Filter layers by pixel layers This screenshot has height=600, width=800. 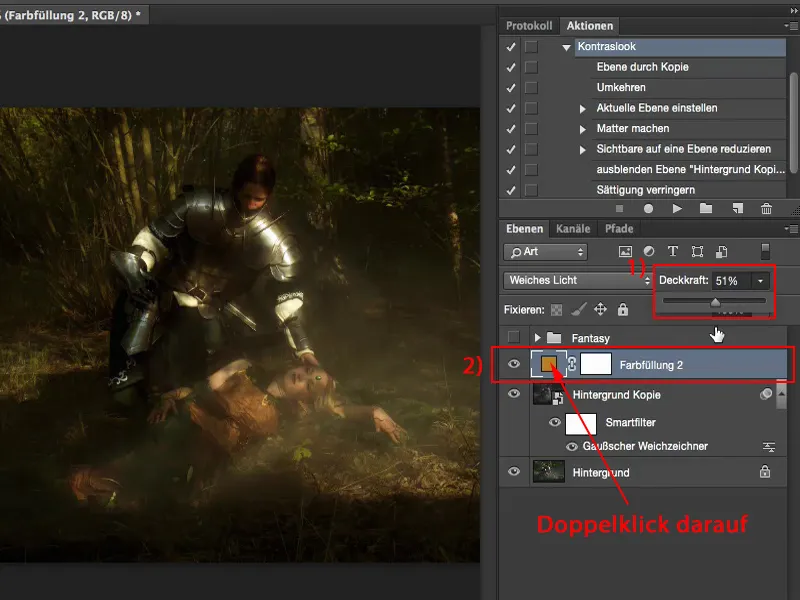click(625, 251)
